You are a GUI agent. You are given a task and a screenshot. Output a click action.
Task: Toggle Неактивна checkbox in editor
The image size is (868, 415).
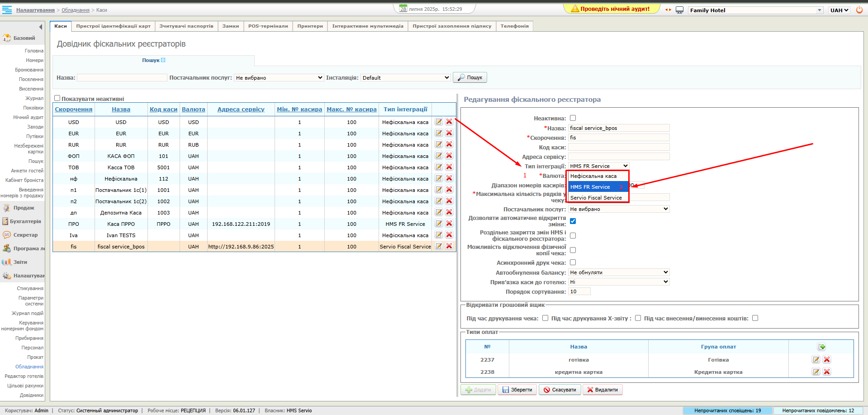point(573,118)
